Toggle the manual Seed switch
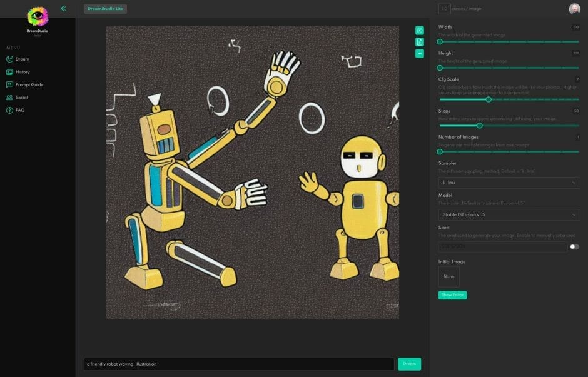The width and height of the screenshot is (588, 377). pyautogui.click(x=574, y=247)
